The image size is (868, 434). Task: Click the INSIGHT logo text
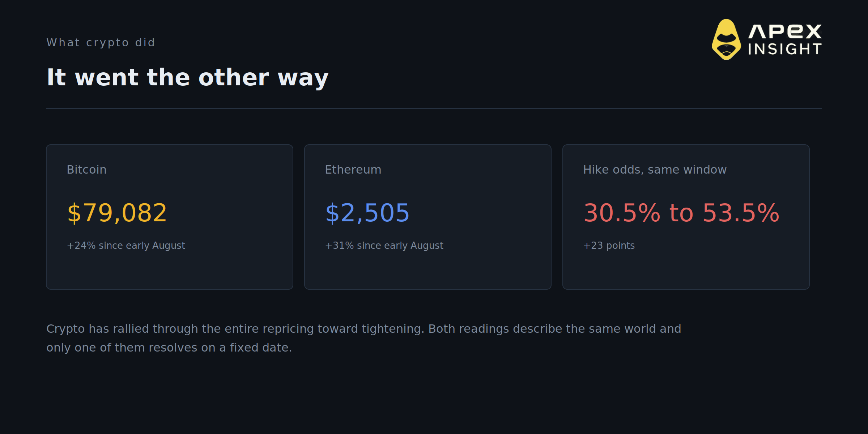tap(785, 49)
